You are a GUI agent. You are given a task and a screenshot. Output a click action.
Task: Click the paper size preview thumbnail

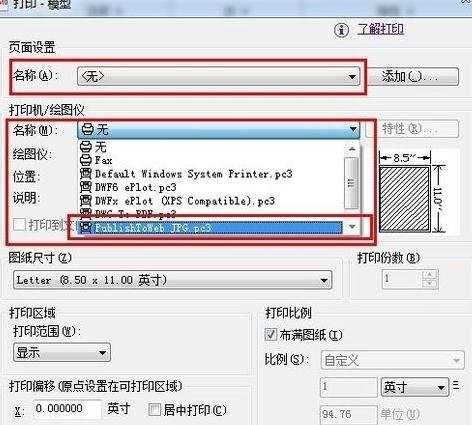412,194
